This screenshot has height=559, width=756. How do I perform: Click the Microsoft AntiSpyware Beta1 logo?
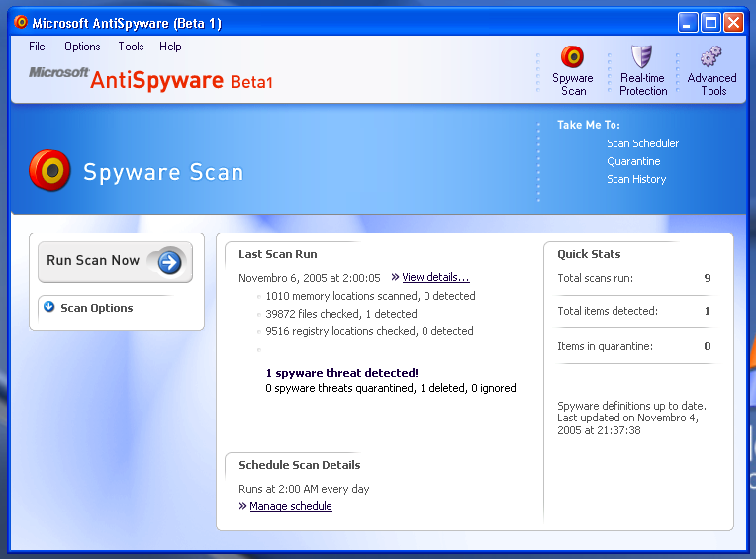coord(151,79)
